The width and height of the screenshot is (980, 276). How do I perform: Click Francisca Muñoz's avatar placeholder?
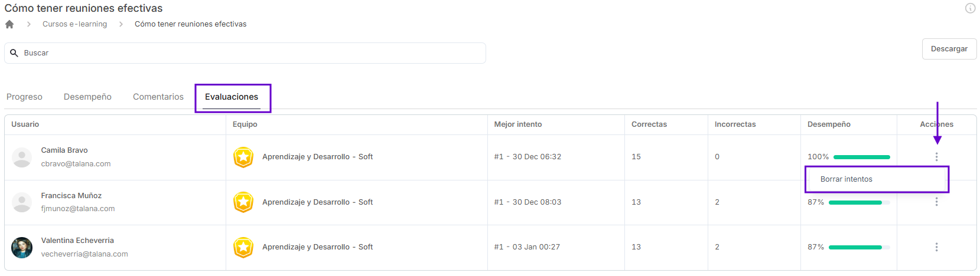click(22, 202)
